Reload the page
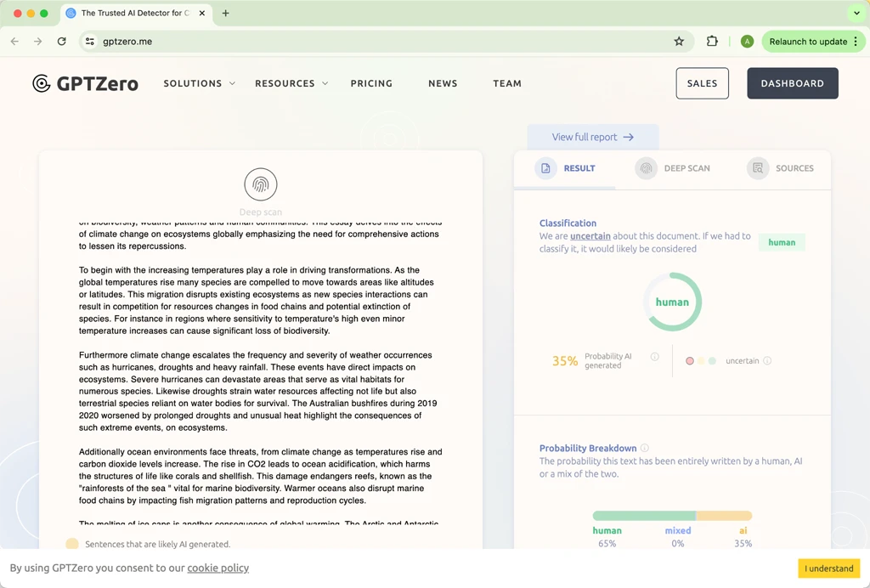Screen dimensions: 870x588 coord(61,41)
